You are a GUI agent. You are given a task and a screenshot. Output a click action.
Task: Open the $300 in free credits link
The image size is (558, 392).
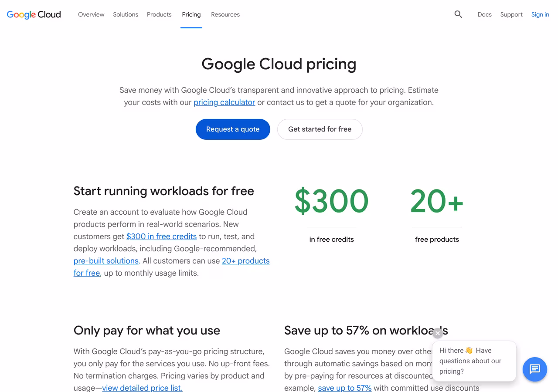[161, 237]
